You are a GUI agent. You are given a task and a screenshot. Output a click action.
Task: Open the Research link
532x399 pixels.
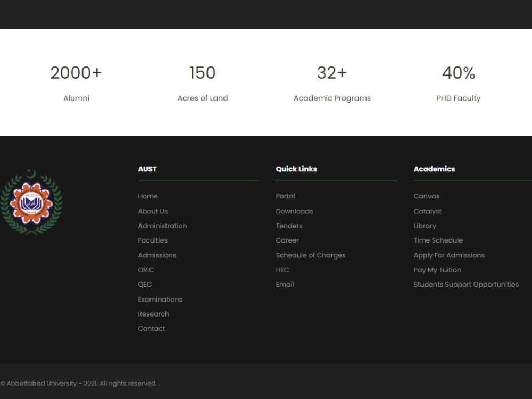(153, 314)
